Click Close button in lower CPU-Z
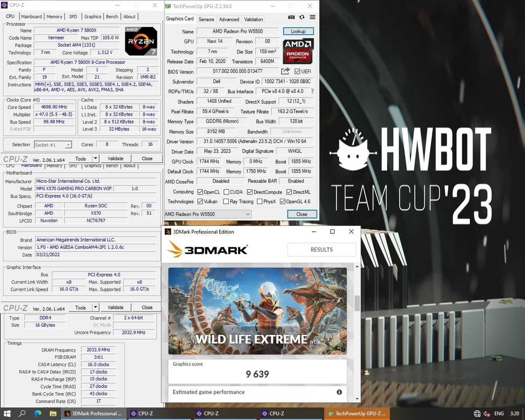Screen dimensions: 525x420 tap(147, 307)
